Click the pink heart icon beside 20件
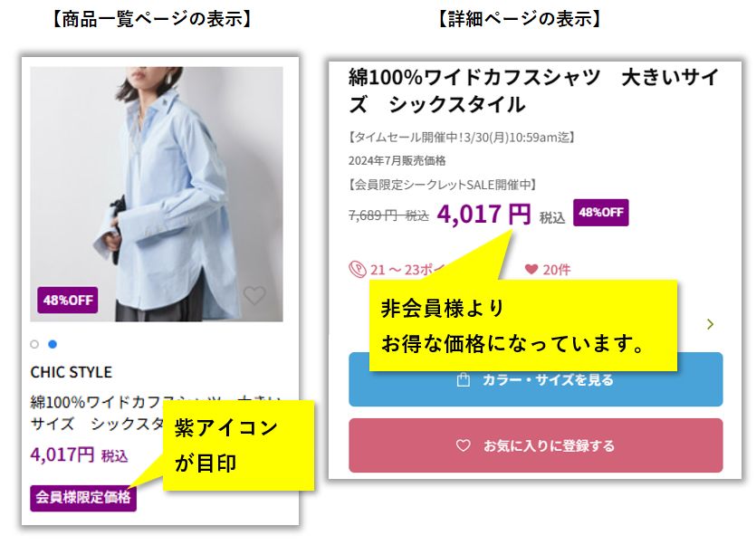 (531, 269)
